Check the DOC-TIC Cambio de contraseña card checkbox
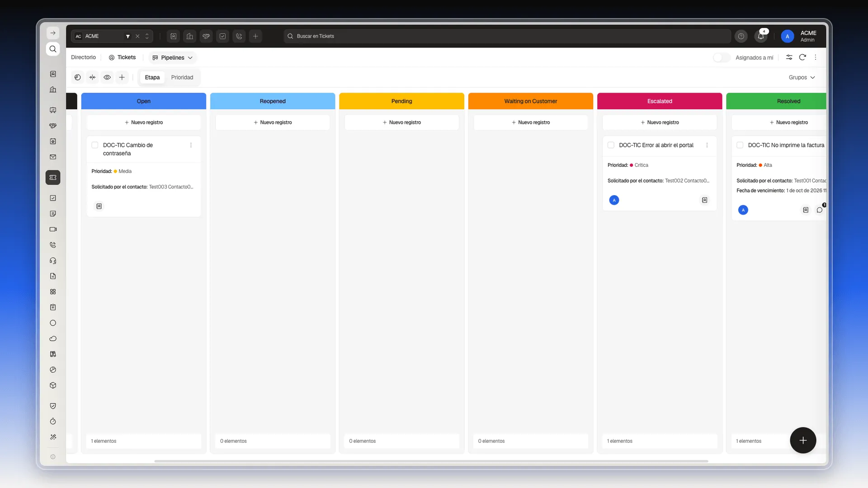 click(95, 145)
